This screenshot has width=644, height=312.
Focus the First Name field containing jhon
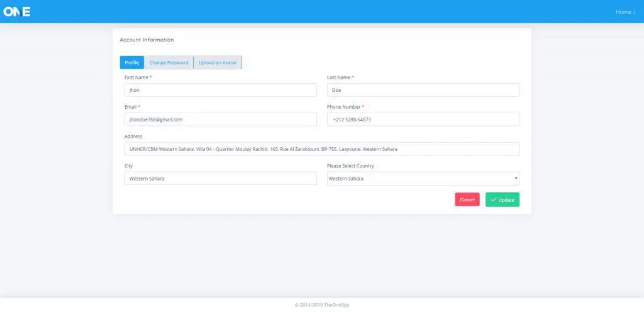220,90
